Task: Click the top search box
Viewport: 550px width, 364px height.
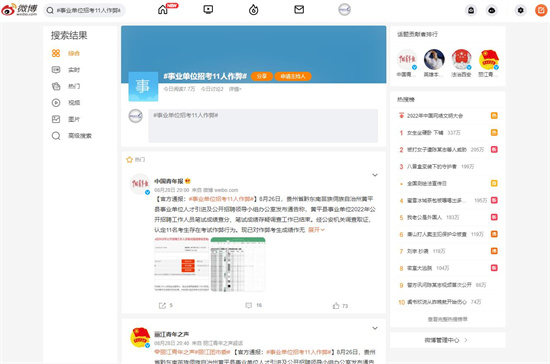Action: pyautogui.click(x=84, y=10)
